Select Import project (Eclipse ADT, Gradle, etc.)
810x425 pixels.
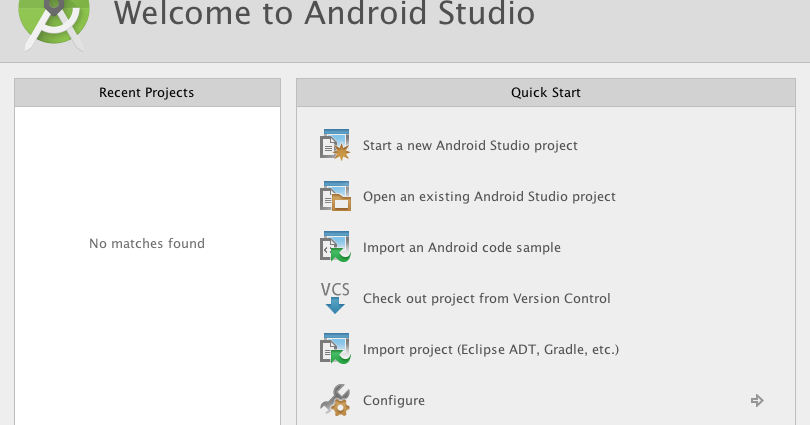tap(491, 350)
